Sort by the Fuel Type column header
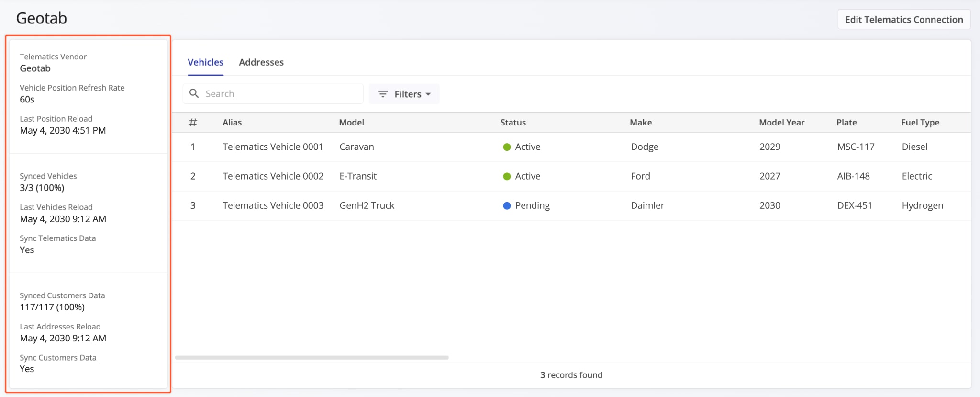 [920, 122]
